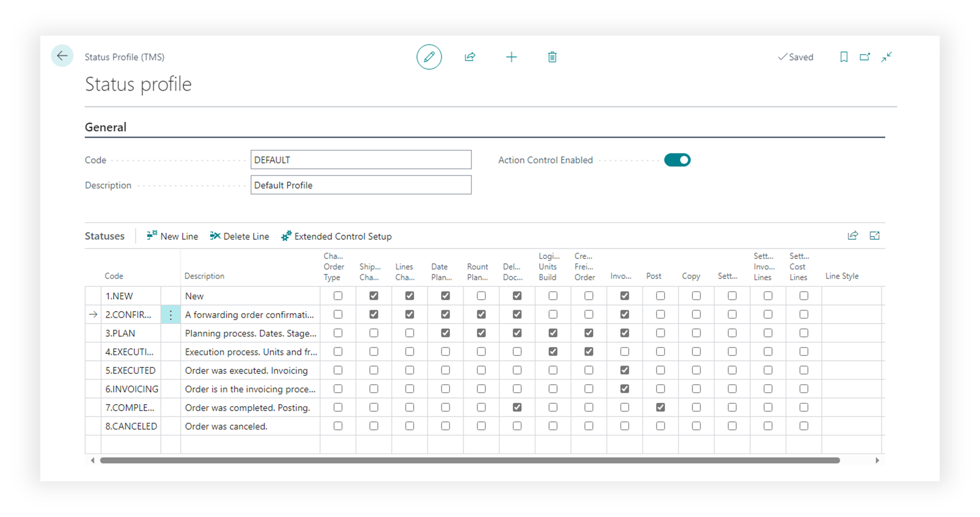Share the Statuses list via icon

tap(853, 236)
